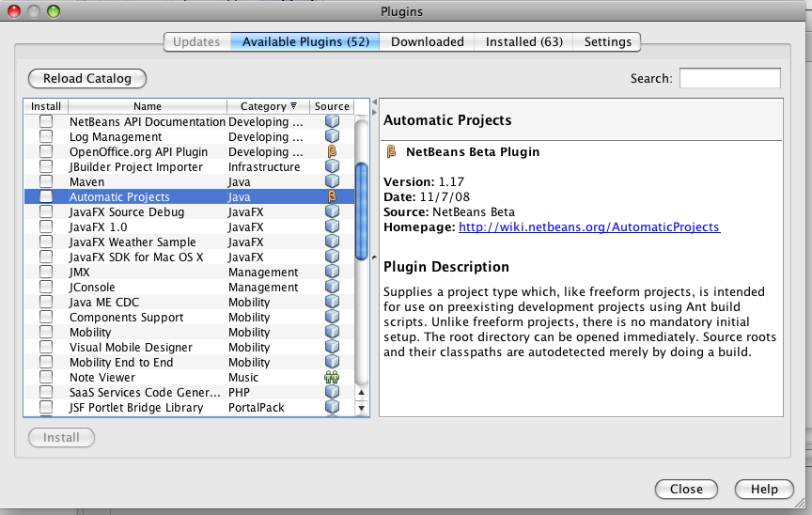Click the source cube icon for JConsole
The image size is (812, 515).
click(332, 288)
